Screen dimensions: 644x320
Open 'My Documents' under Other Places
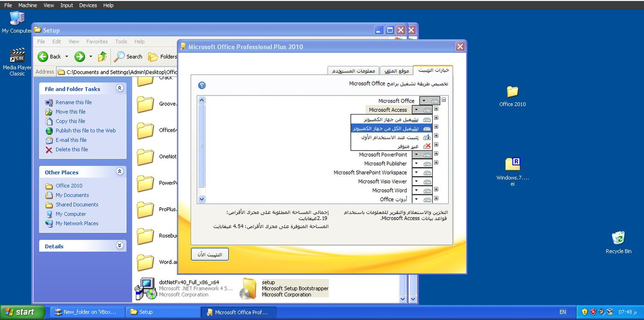[x=72, y=195]
